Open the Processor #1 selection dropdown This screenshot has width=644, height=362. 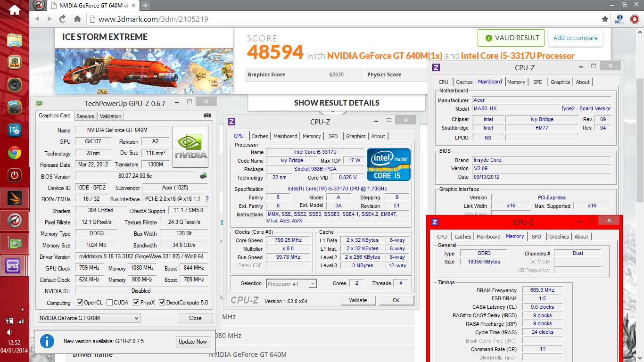pyautogui.click(x=291, y=283)
